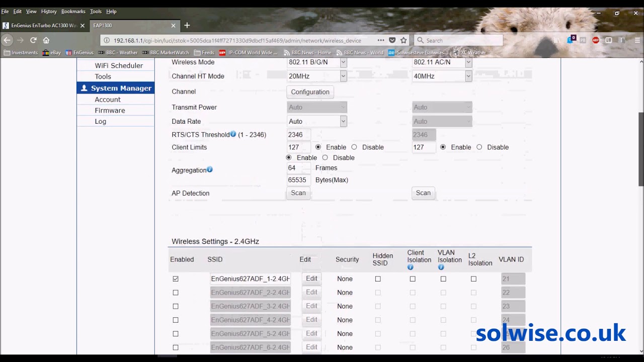
Task: Open the Feeds bookmarks folder
Action: click(204, 52)
